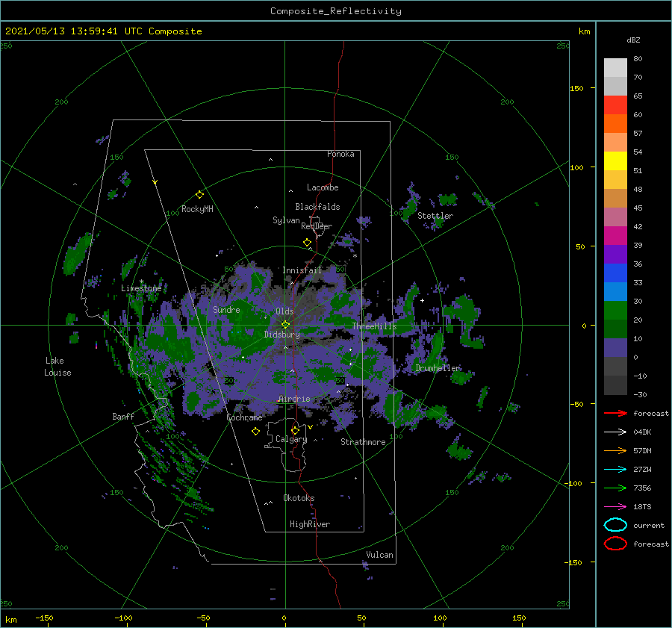The height and width of the screenshot is (628, 672).
Task: Click the 'Cochrane' map label
Action: 244,417
